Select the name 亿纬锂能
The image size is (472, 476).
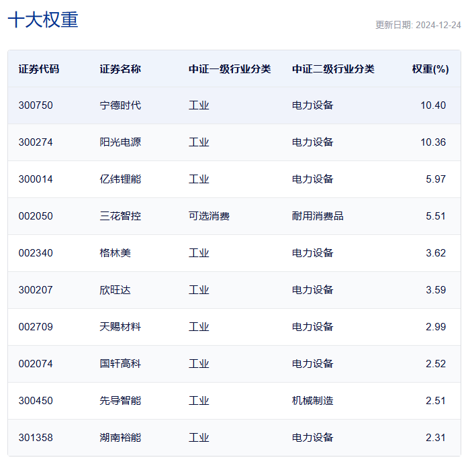point(120,179)
